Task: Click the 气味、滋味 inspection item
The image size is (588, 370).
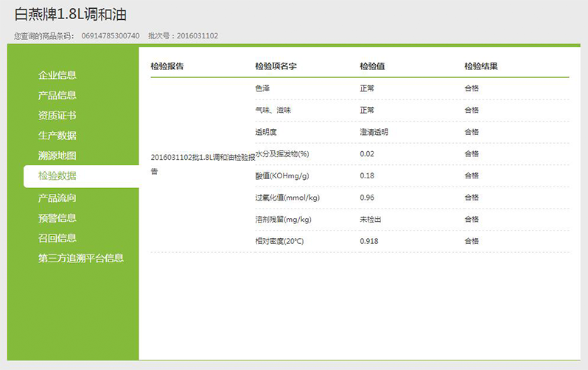Action: click(273, 110)
